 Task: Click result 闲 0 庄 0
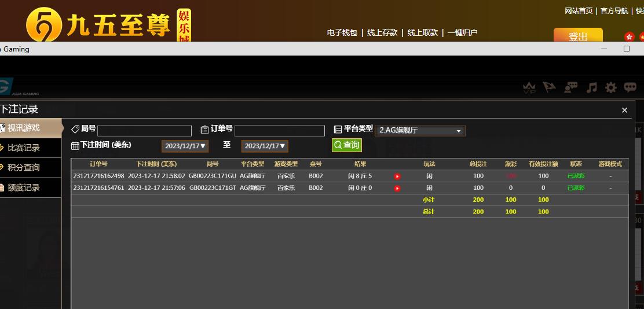[360, 188]
